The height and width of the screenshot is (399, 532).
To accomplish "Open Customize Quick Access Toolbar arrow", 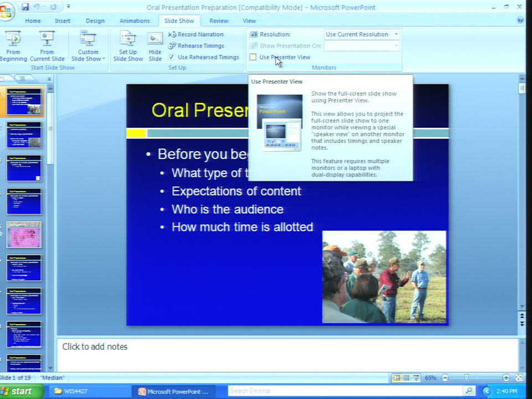I will (x=69, y=7).
